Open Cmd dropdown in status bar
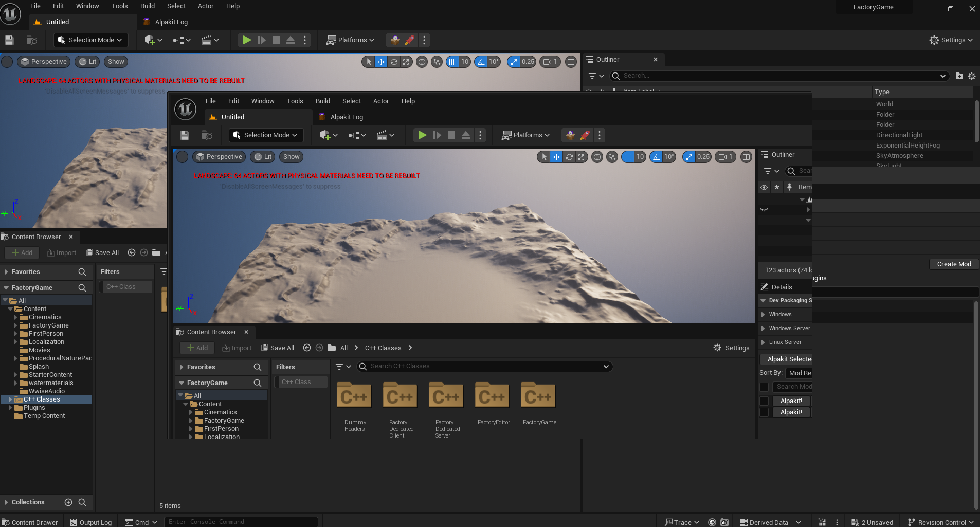Screen dimensions: 980x527 pos(141,522)
